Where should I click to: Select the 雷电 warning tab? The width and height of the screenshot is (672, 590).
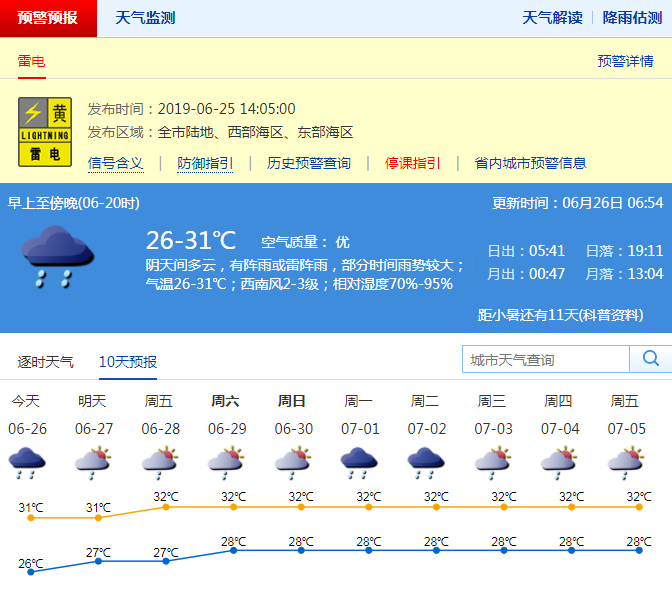point(31,61)
